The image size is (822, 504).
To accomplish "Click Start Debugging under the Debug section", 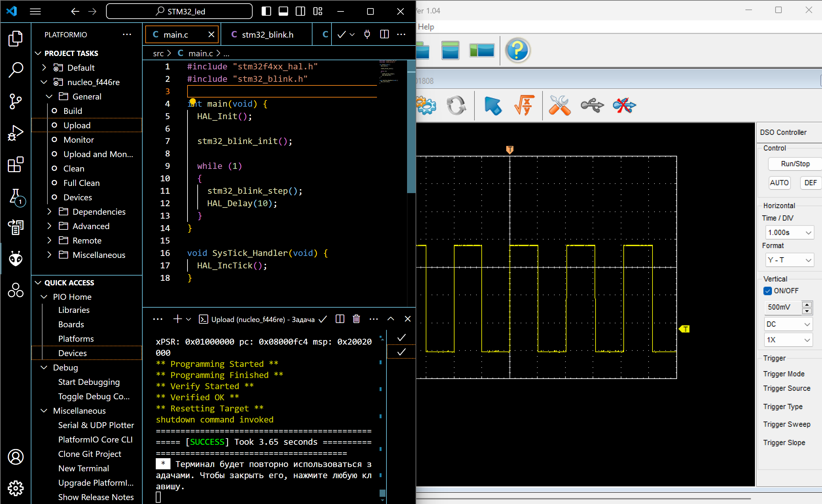I will 89,382.
